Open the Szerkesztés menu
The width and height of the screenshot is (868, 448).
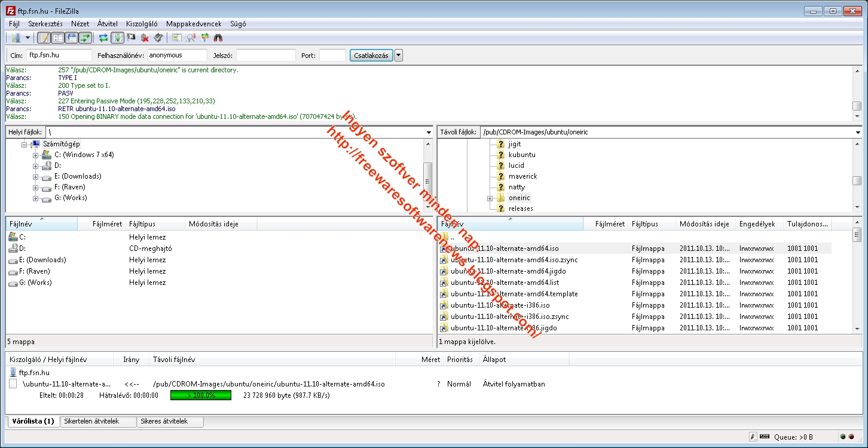pyautogui.click(x=45, y=24)
